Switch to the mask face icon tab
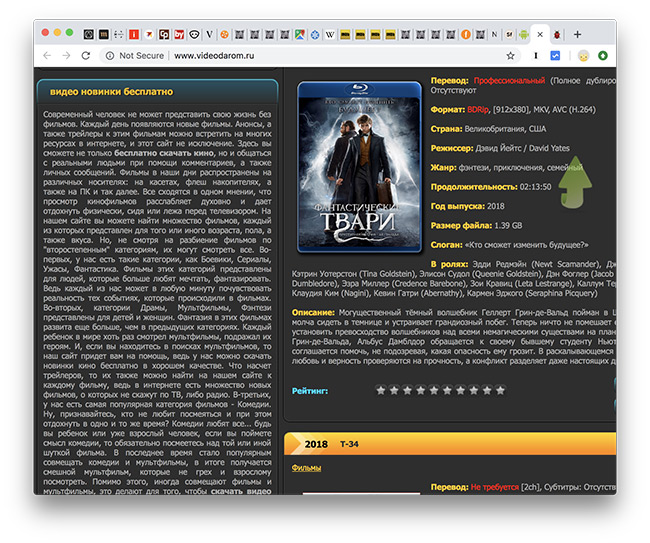The width and height of the screenshot is (650, 543). coord(194,34)
